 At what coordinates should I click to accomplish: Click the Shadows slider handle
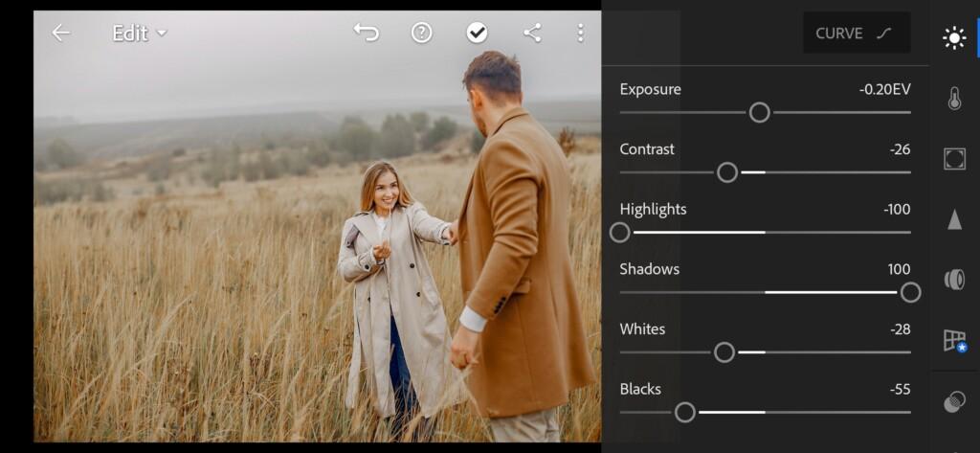[x=911, y=292]
